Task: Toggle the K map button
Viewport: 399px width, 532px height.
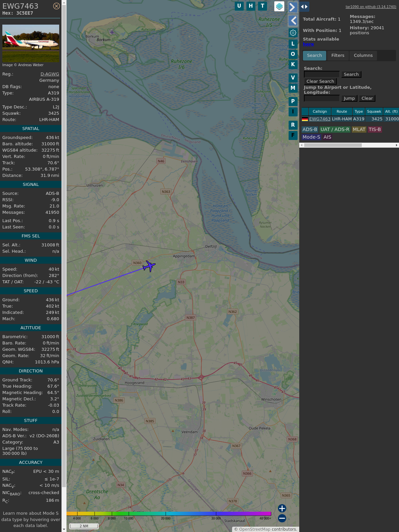Action: tap(293, 65)
